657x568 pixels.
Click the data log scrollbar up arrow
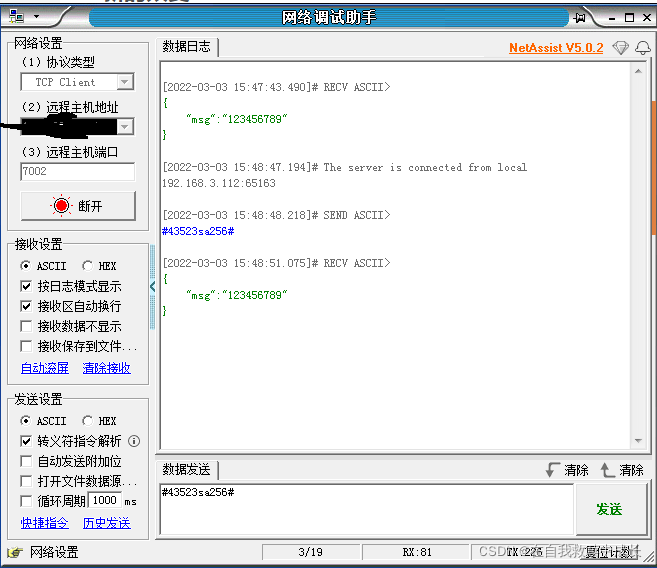click(x=638, y=71)
